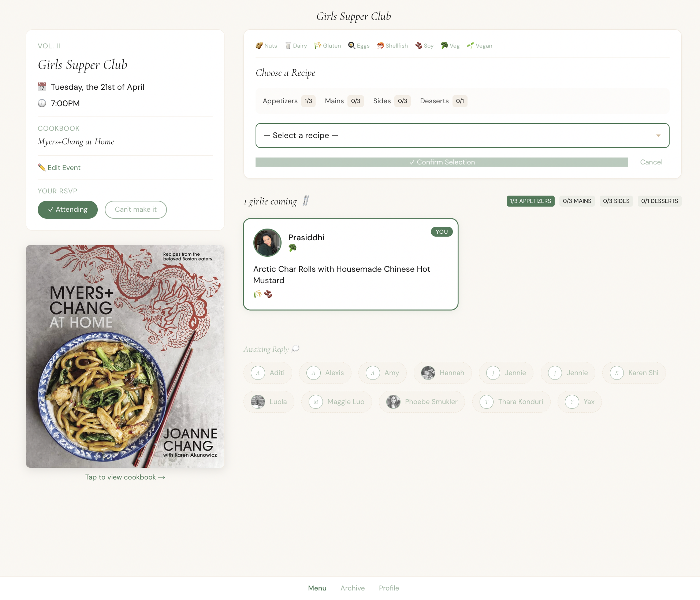
Task: Click the 1/3 APPETIZERS progress badge
Action: [x=530, y=201]
